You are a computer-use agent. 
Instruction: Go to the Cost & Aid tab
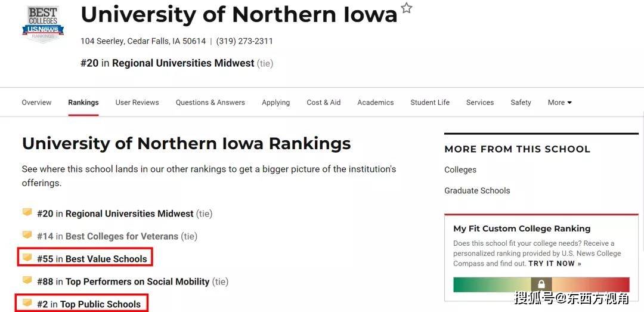(324, 103)
